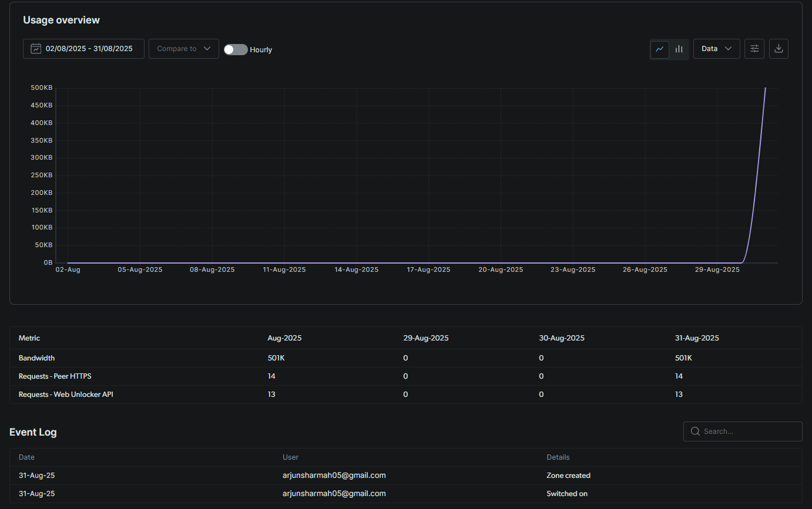Click the Event Log Date column header
Screen dimensions: 812x509
26,457
